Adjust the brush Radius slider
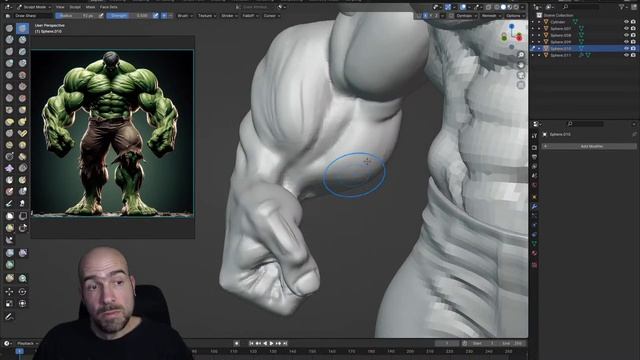The width and height of the screenshot is (640, 360). [x=76, y=16]
